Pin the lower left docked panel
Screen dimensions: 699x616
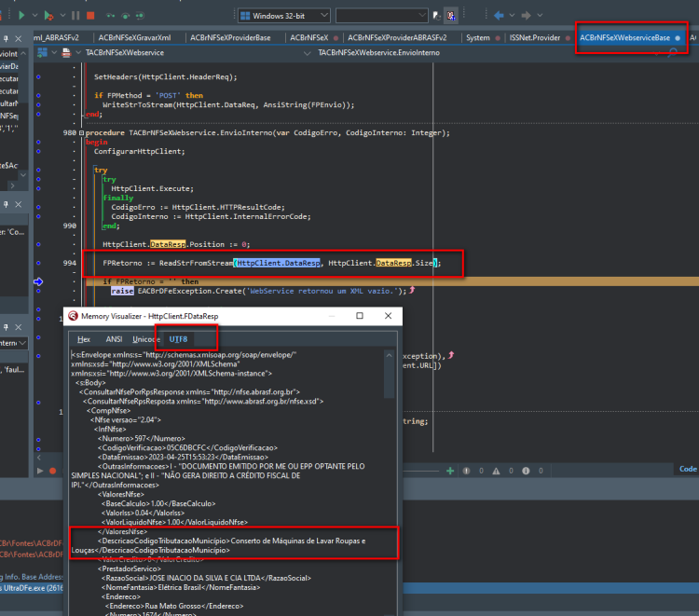point(6,327)
